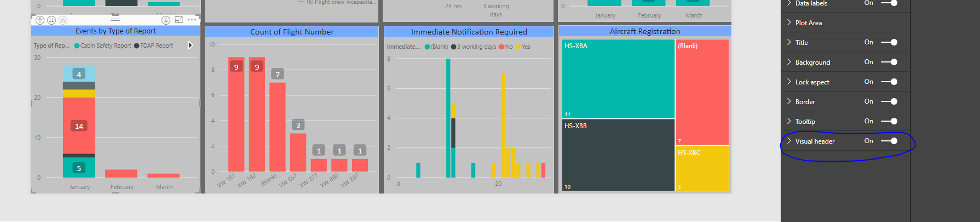Click the Count of Flight Number title
Viewport: 980px width, 222px height.
click(x=292, y=32)
